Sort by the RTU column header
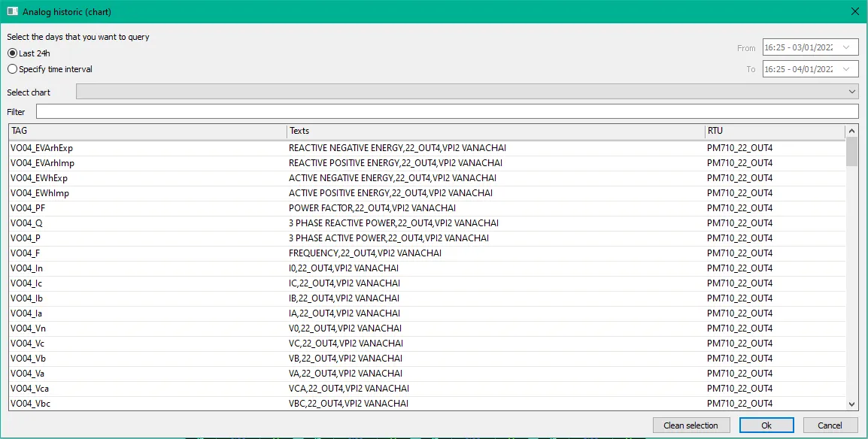868x439 pixels. (x=775, y=131)
